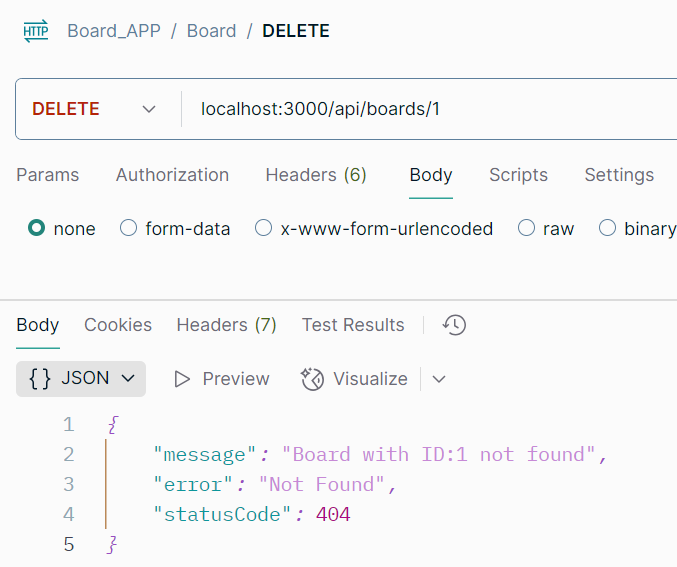This screenshot has height=567, width=677.
Task: Open the response history clock icon
Action: click(x=454, y=325)
